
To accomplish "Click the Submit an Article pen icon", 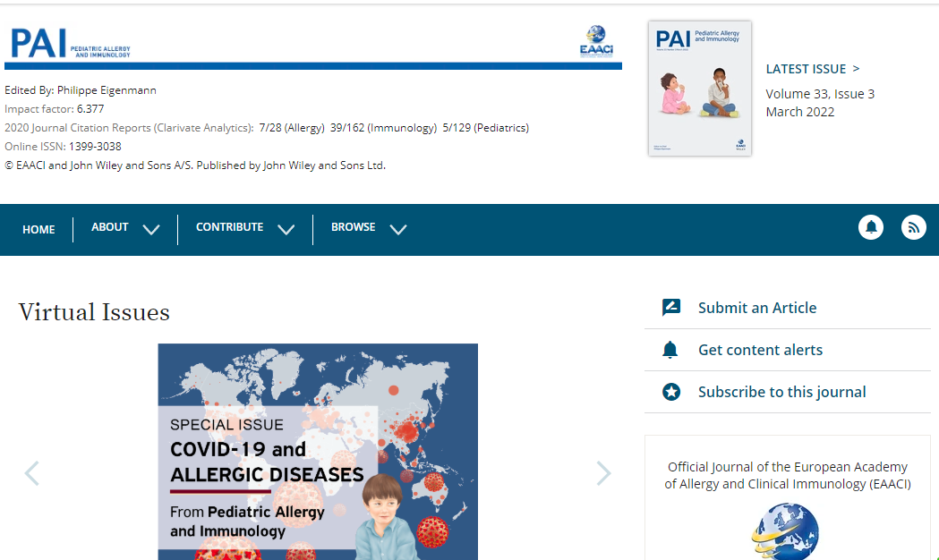I will click(670, 308).
